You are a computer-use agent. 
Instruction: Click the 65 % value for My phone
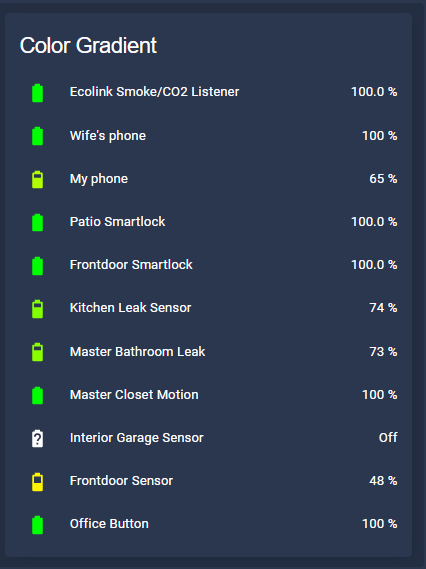click(383, 179)
